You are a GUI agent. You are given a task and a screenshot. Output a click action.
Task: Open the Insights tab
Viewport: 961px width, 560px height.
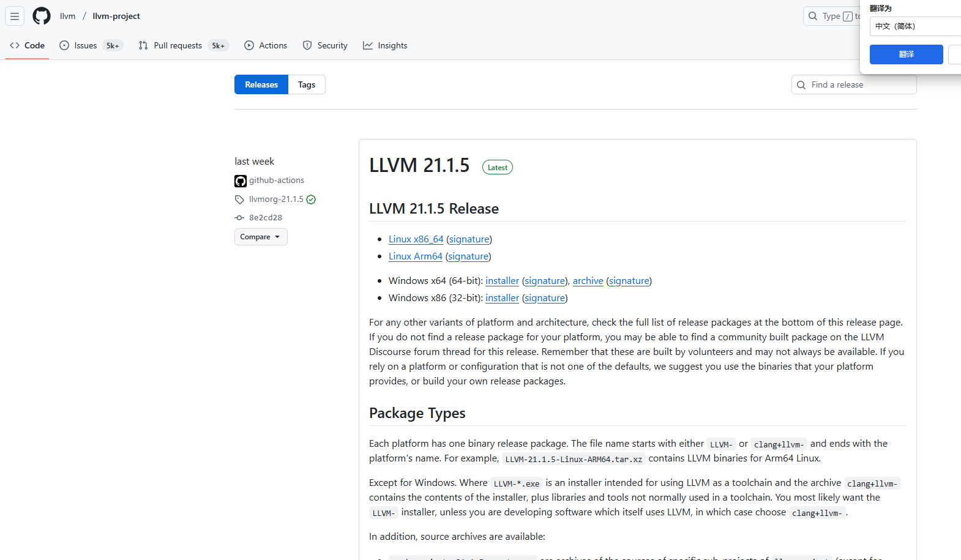(x=385, y=45)
